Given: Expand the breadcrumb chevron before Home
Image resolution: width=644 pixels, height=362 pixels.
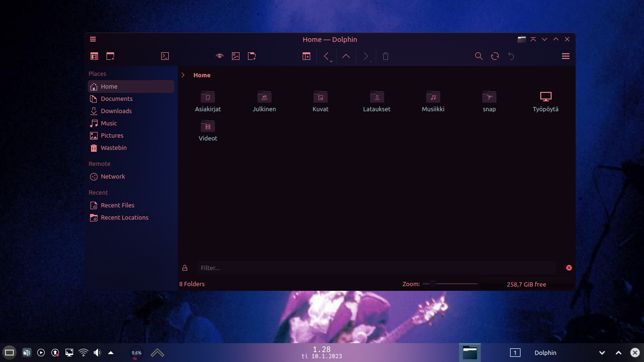Looking at the screenshot, I should tap(183, 75).
